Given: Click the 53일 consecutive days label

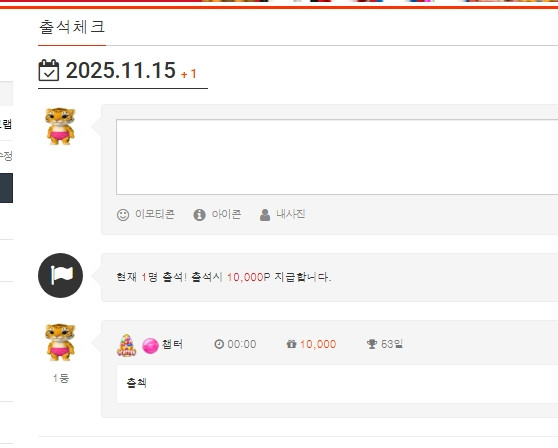Looking at the screenshot, I should [391, 344].
